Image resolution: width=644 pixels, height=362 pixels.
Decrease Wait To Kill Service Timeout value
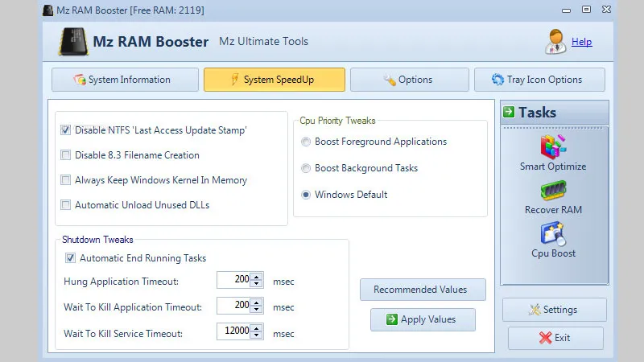pos(257,335)
